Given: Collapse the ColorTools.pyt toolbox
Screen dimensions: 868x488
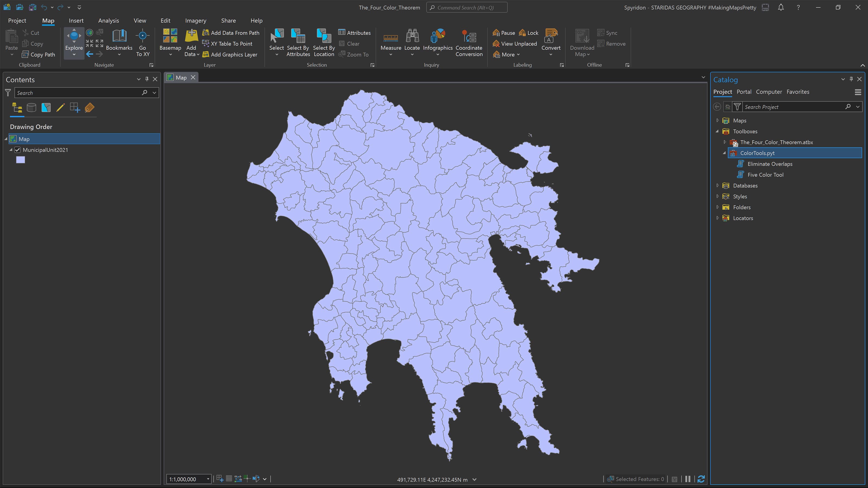Looking at the screenshot, I should pyautogui.click(x=725, y=153).
